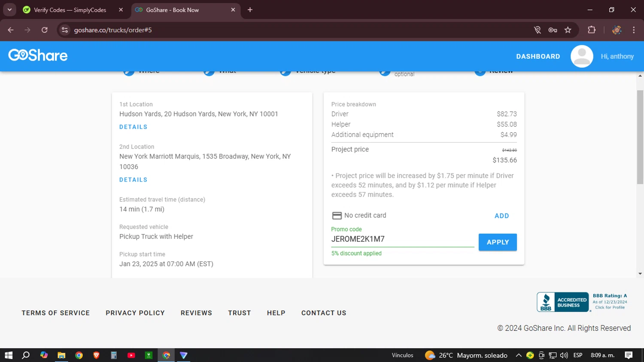This screenshot has height=362, width=644.
Task: Click the GoShare logo
Action: tap(38, 55)
